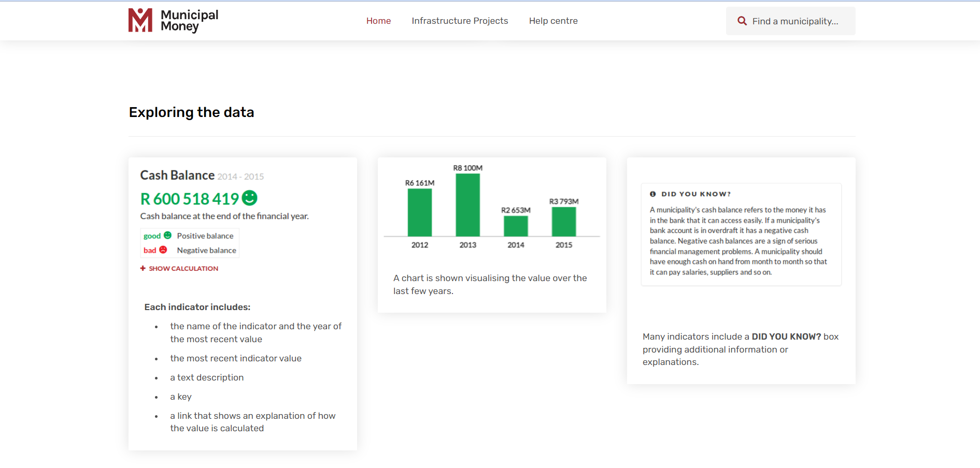This screenshot has height=468, width=980.
Task: Click the R 600 518 419 value
Action: (190, 199)
